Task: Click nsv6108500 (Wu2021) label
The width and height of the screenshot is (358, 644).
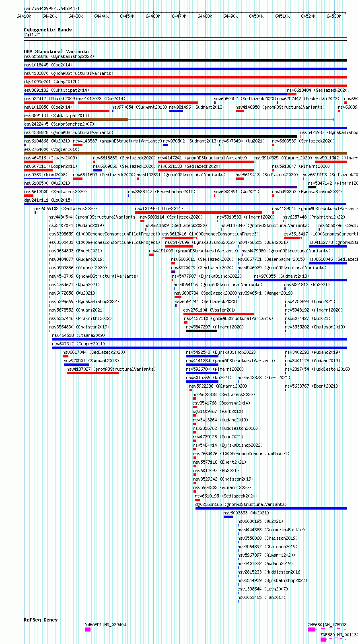Action: point(47,183)
